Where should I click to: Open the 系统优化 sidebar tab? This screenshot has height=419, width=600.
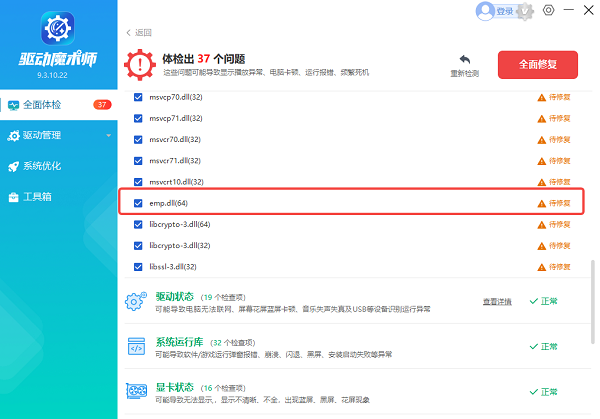[59, 166]
